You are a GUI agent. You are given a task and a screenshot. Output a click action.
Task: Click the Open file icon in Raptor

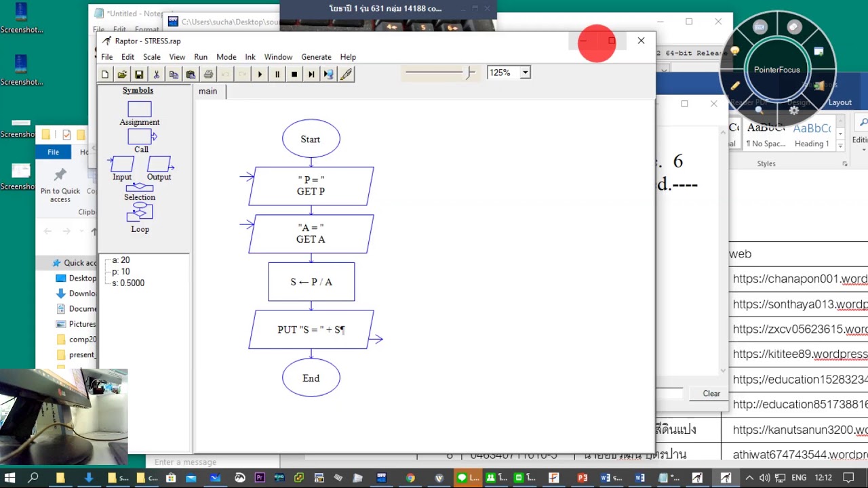[x=122, y=74]
